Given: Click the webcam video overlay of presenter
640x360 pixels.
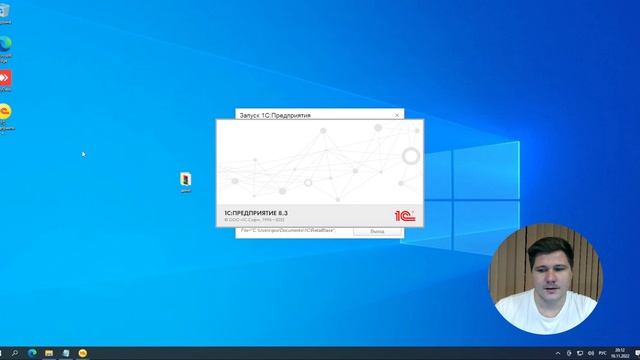Looking at the screenshot, I should coord(546,279).
